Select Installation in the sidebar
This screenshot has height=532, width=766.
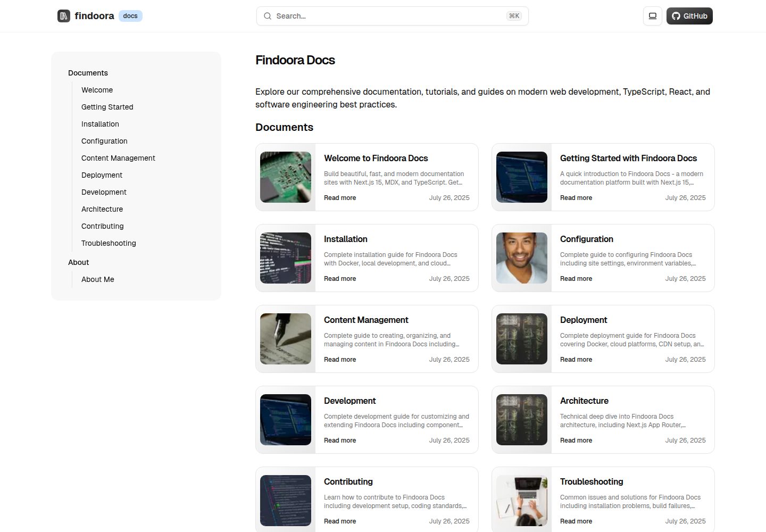point(100,124)
